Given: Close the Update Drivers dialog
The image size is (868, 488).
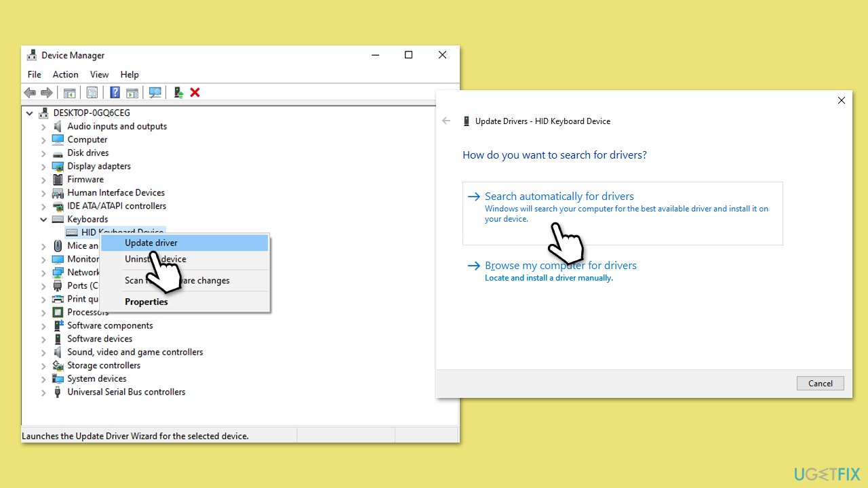Looking at the screenshot, I should tap(841, 100).
